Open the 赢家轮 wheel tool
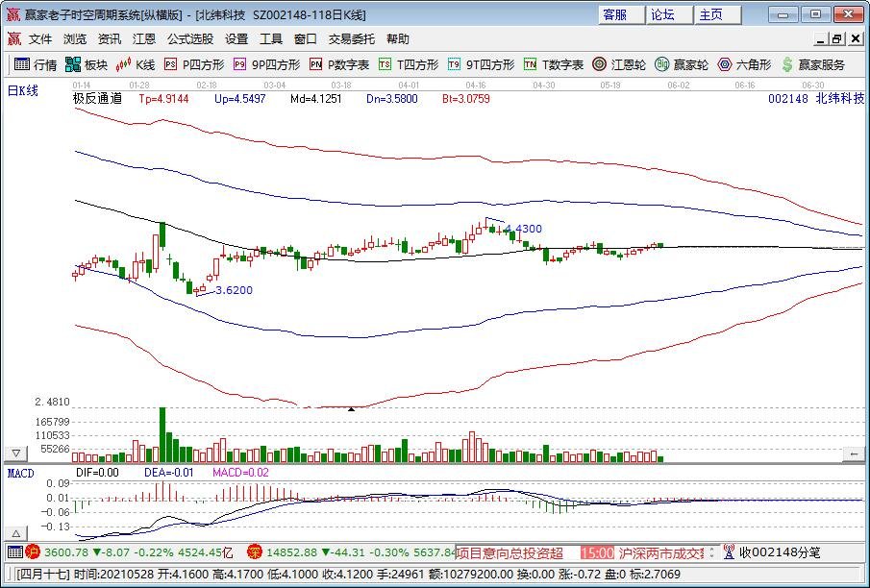870x588 pixels. pos(682,65)
